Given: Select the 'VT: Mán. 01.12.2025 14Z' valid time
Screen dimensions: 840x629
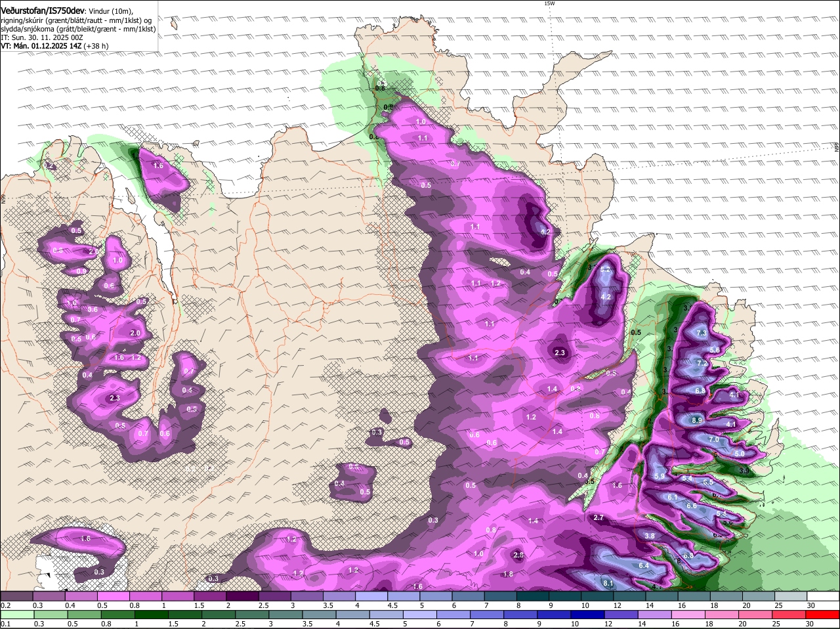Looking at the screenshot, I should (x=41, y=47).
